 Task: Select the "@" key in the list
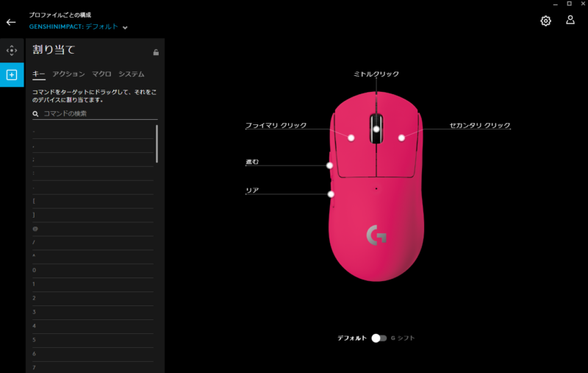coord(93,229)
